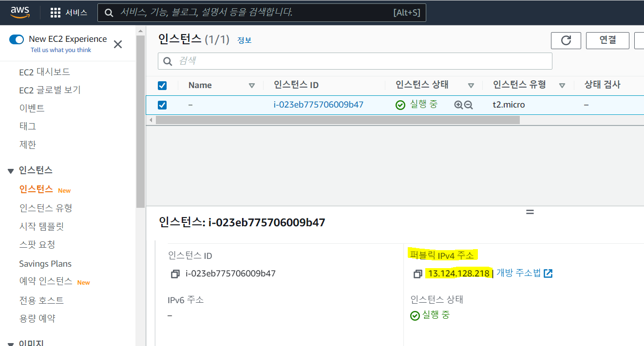This screenshot has width=644, height=346.
Task: Click the 검색 instance filter field
Action: pos(355,61)
